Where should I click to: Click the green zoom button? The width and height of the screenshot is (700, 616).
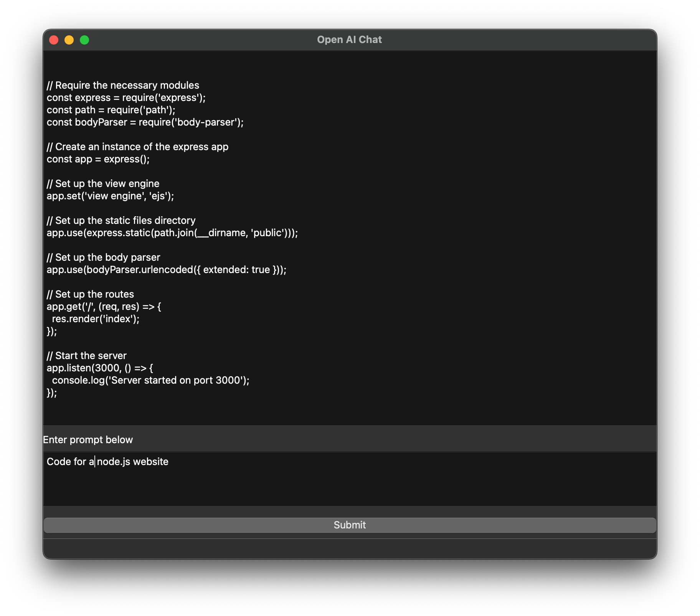click(84, 40)
